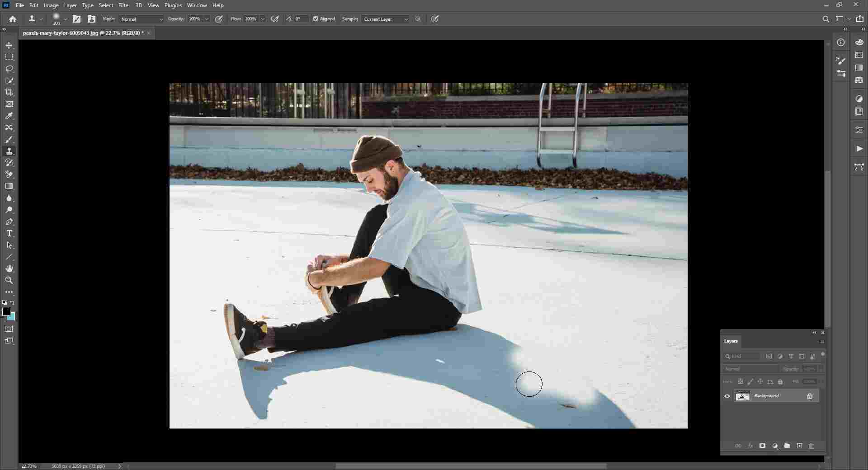Collapse the Layers panel double arrows
Viewport: 868px width, 470px height.
coord(815,333)
